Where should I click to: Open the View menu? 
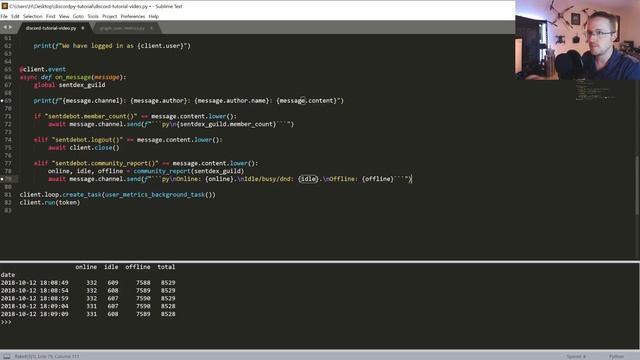pos(64,16)
